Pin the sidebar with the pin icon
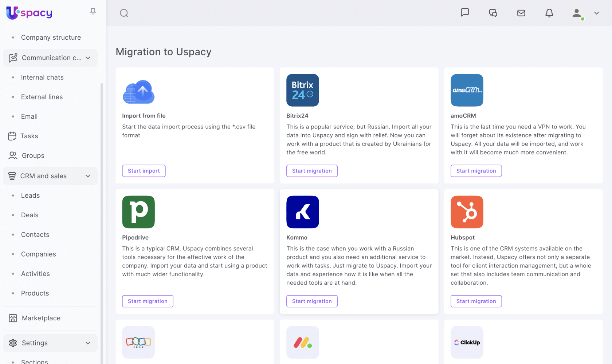This screenshot has width=612, height=364. click(x=93, y=12)
